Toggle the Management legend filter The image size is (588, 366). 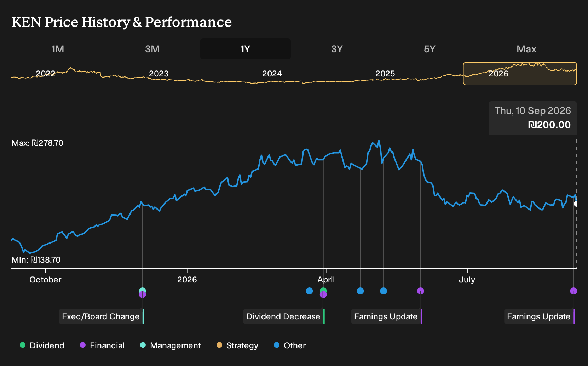171,345
